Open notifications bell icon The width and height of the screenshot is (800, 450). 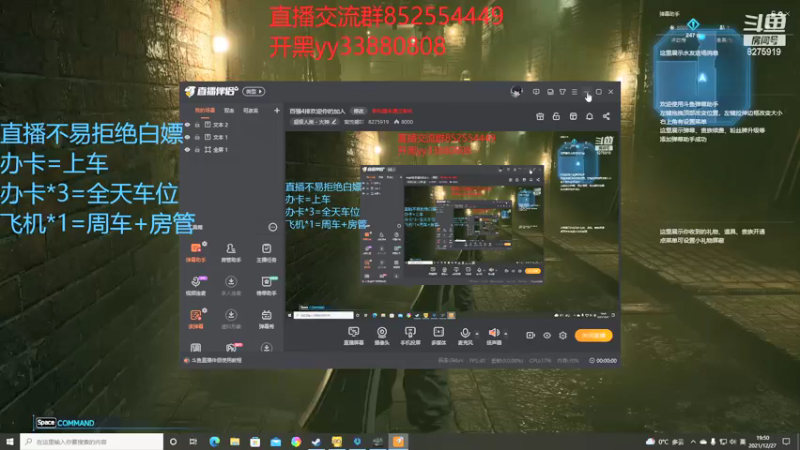(589, 116)
